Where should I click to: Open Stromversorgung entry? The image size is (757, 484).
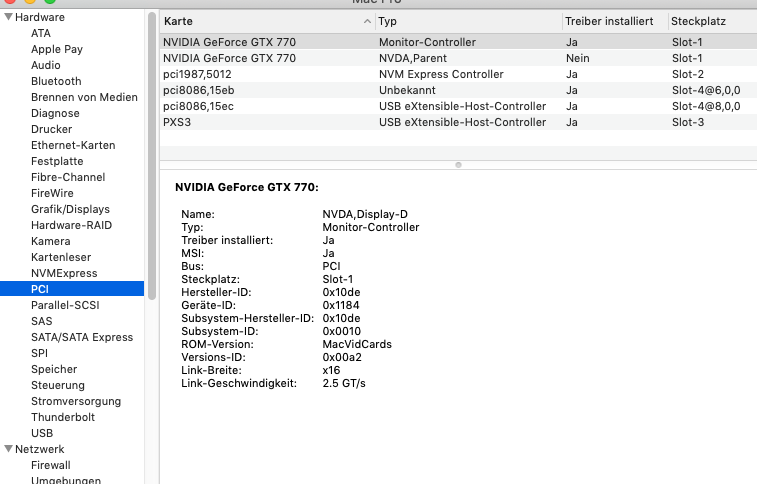76,401
